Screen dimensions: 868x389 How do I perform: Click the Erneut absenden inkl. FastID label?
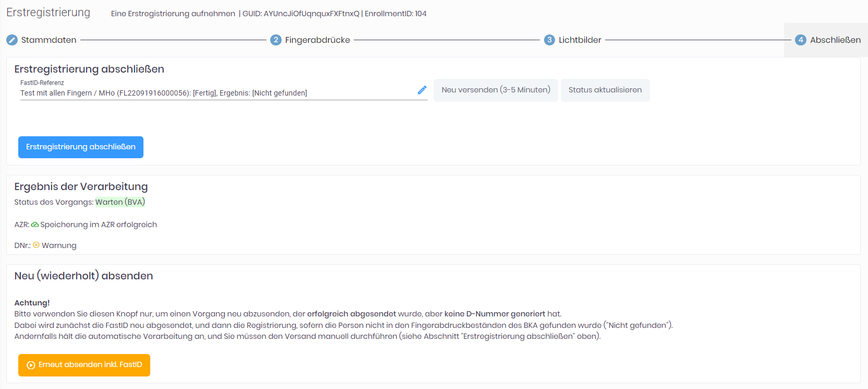tap(90, 365)
